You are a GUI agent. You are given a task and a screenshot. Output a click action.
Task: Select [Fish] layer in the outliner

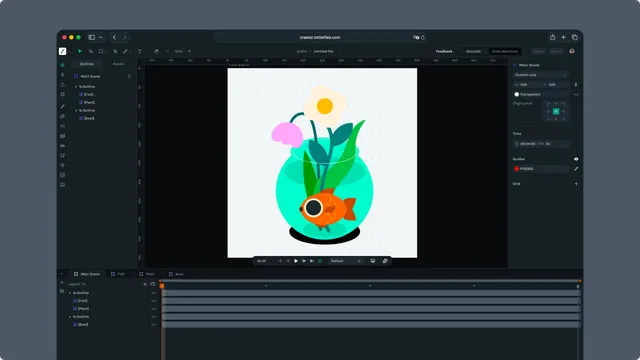point(86,94)
